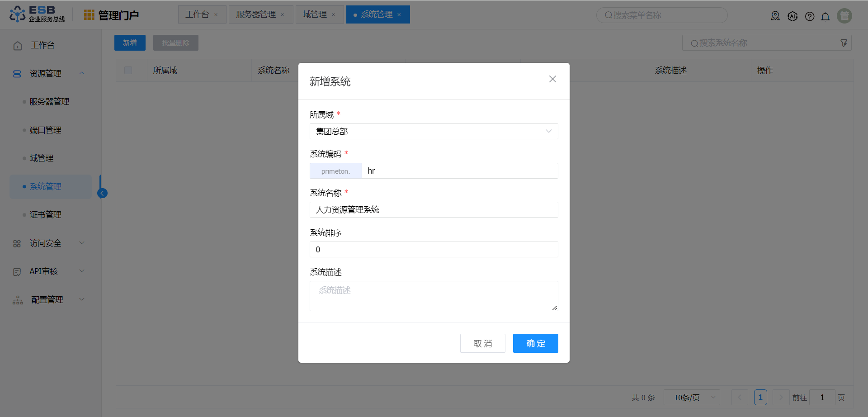This screenshot has height=417, width=868.
Task: Click the 管理门户 grid icon
Action: coord(89,15)
